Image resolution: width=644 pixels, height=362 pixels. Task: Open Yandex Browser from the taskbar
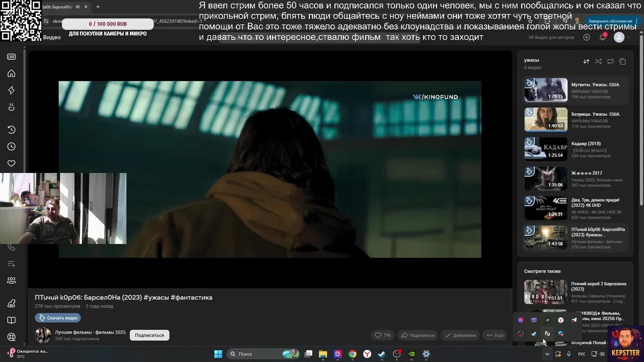tap(367, 354)
